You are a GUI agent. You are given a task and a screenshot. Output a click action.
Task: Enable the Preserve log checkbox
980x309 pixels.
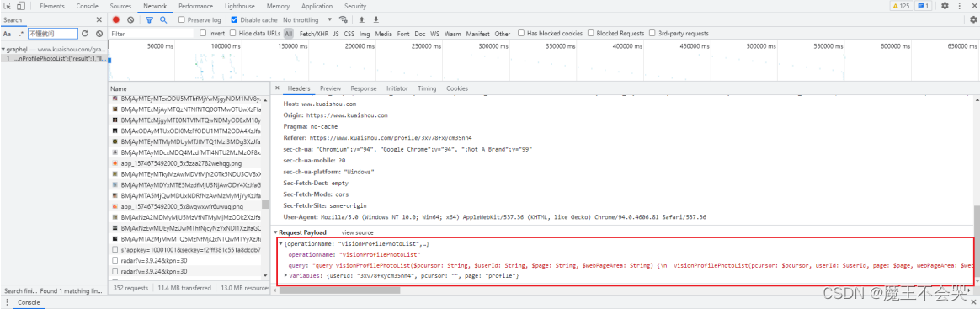pos(182,20)
